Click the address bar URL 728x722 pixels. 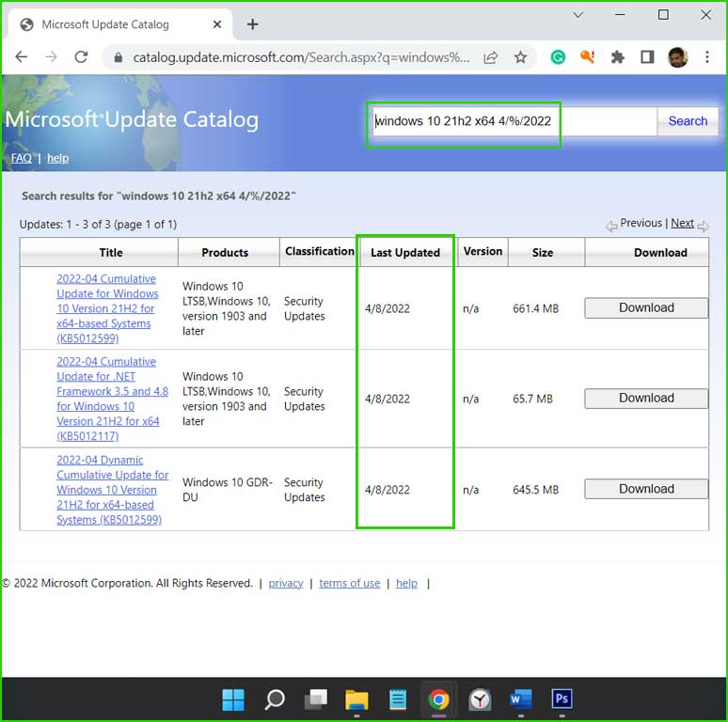pos(301,57)
